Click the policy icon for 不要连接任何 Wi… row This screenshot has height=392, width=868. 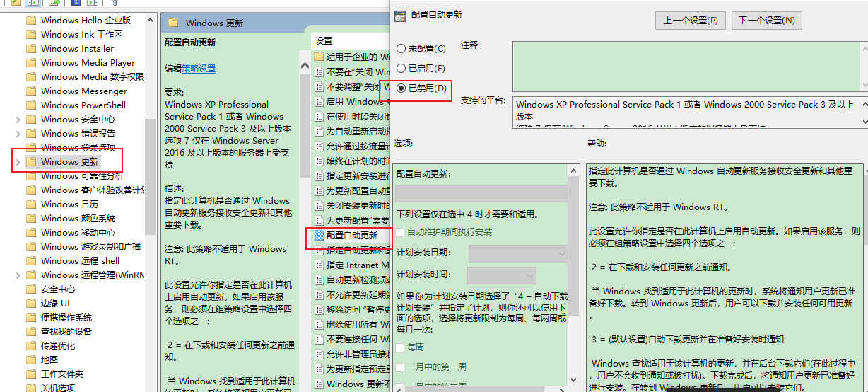(x=319, y=339)
